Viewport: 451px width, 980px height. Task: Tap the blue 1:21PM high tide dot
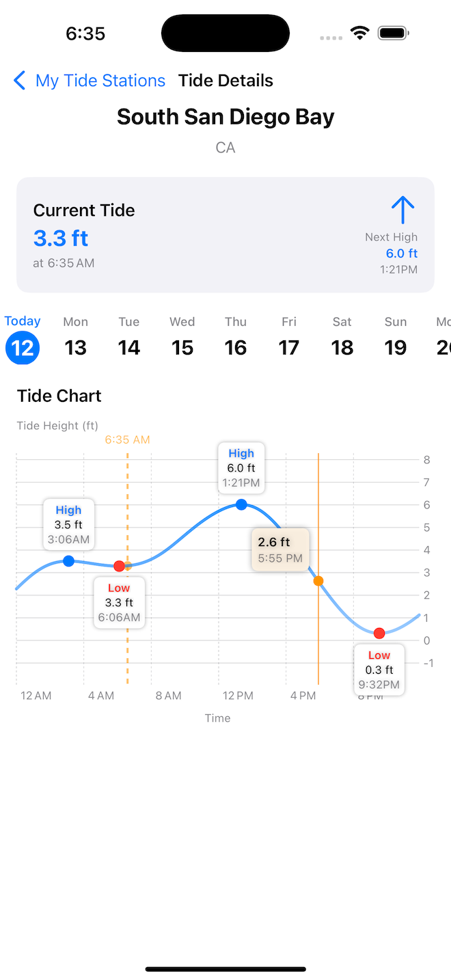(241, 504)
